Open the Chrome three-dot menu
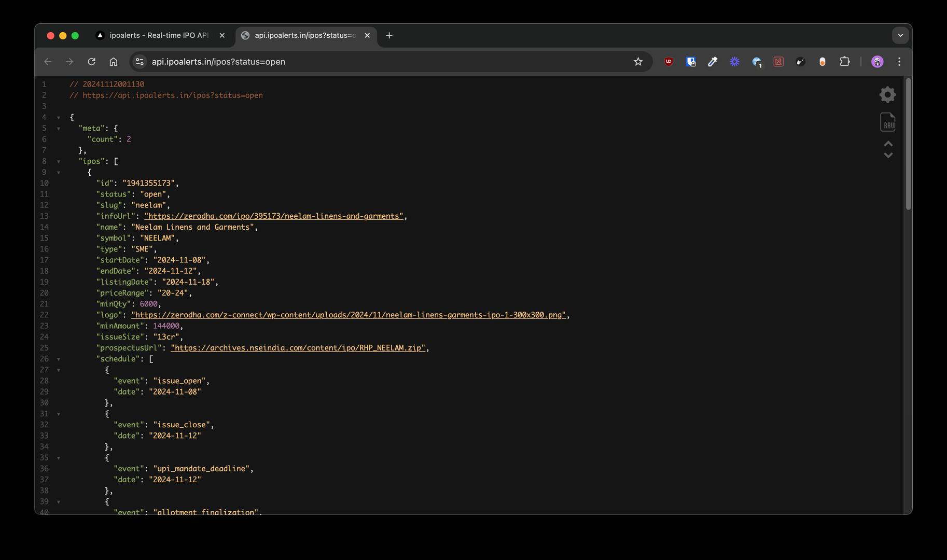Viewport: 947px width, 560px height. (x=899, y=61)
